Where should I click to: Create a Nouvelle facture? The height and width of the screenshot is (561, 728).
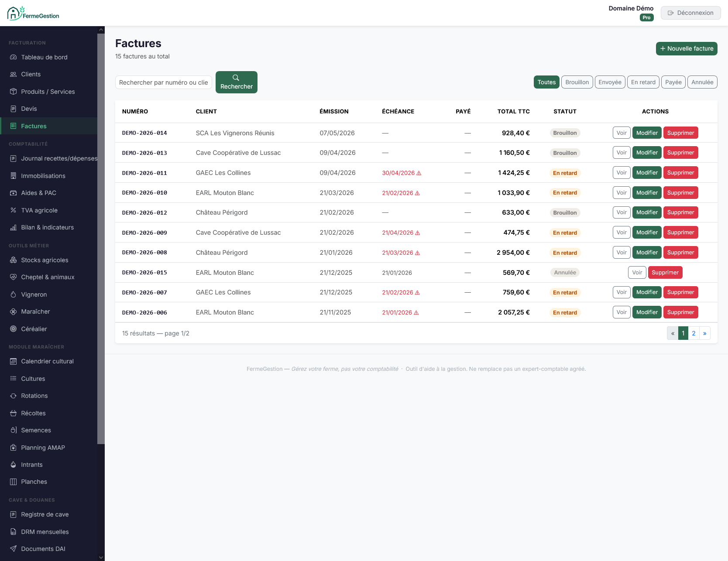(x=687, y=48)
